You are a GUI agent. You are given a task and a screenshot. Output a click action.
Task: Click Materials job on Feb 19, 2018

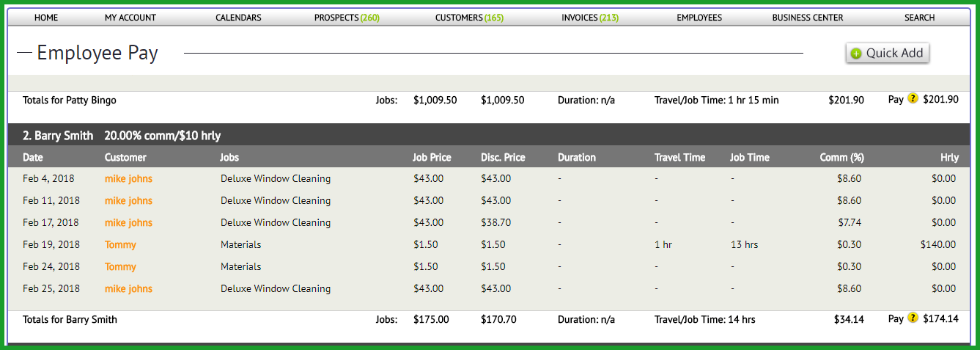(241, 244)
